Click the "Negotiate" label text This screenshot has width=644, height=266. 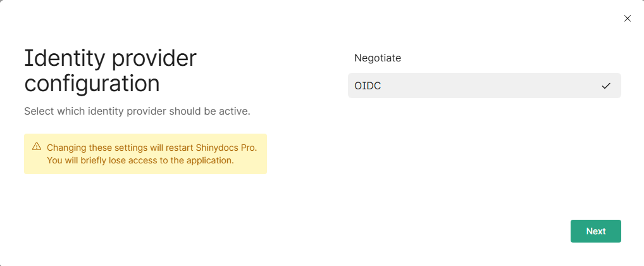[x=378, y=58]
